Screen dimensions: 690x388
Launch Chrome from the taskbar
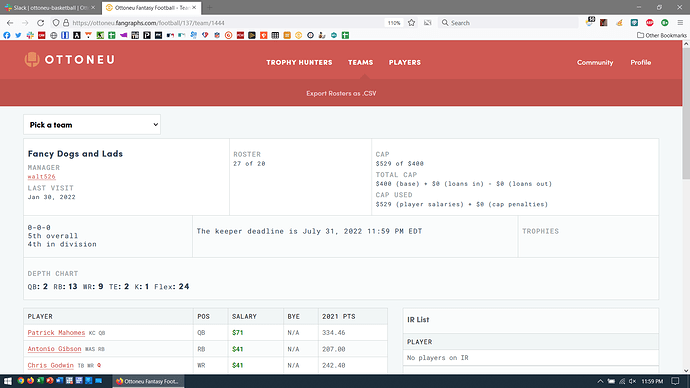[x=21, y=381]
